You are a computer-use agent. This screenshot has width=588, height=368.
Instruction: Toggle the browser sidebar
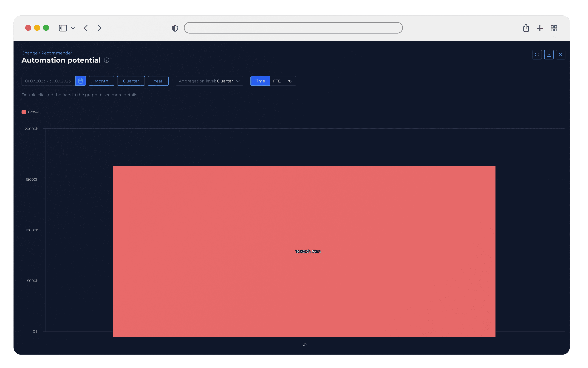[x=63, y=28]
